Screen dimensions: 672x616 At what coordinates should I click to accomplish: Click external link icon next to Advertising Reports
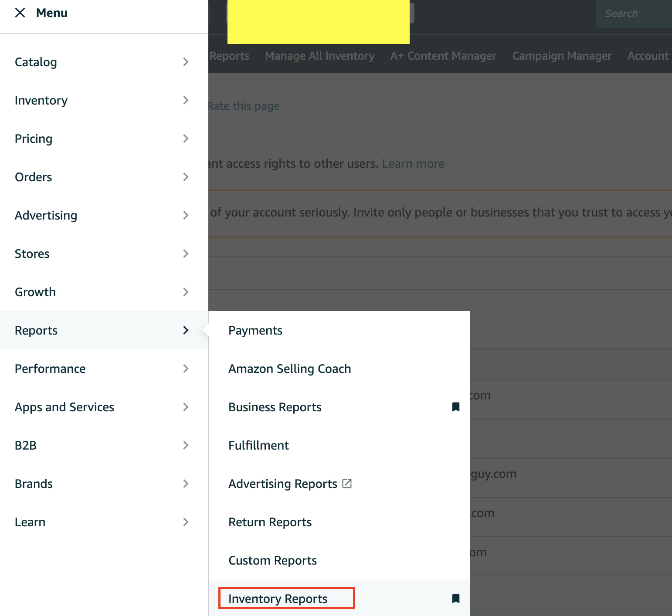(347, 484)
